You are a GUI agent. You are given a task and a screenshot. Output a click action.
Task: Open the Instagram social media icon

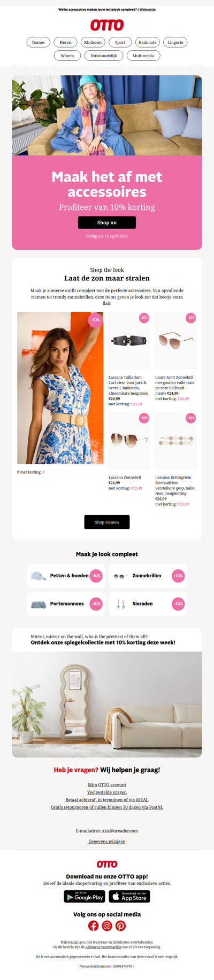(x=107, y=926)
